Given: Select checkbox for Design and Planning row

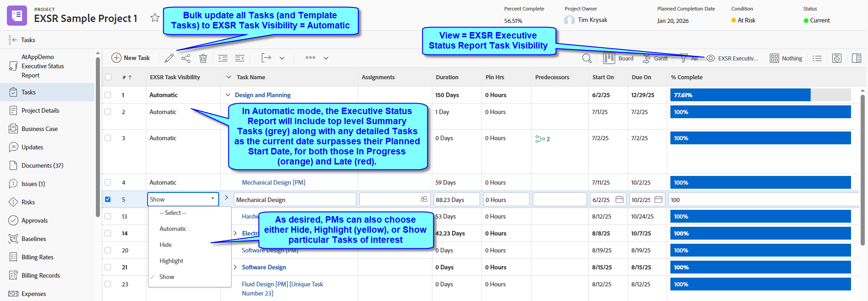Looking at the screenshot, I should (108, 95).
